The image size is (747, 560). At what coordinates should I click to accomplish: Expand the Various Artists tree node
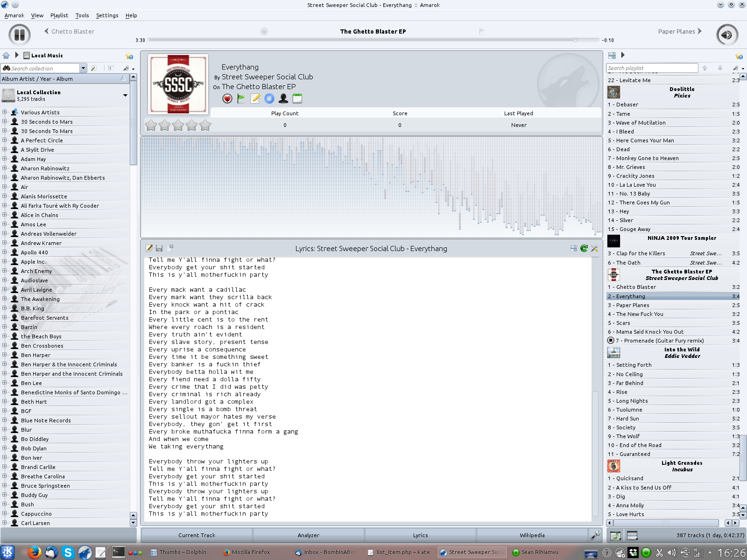point(5,112)
